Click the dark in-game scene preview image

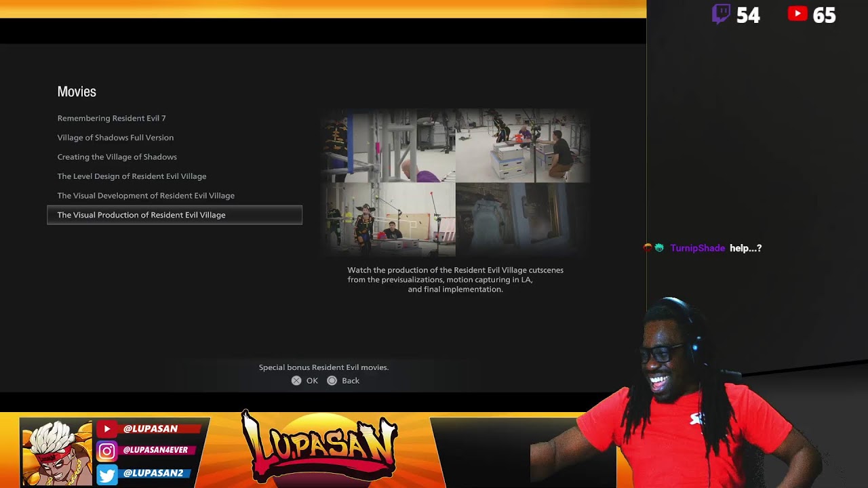click(523, 220)
